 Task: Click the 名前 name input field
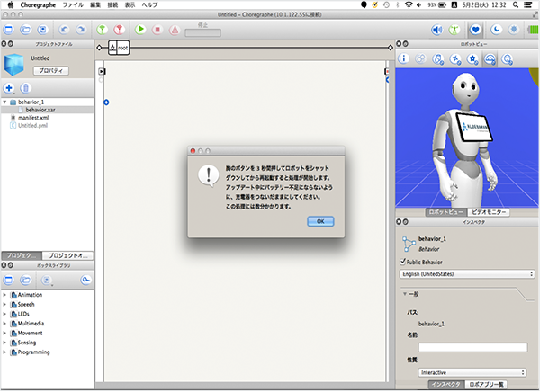[472, 348]
